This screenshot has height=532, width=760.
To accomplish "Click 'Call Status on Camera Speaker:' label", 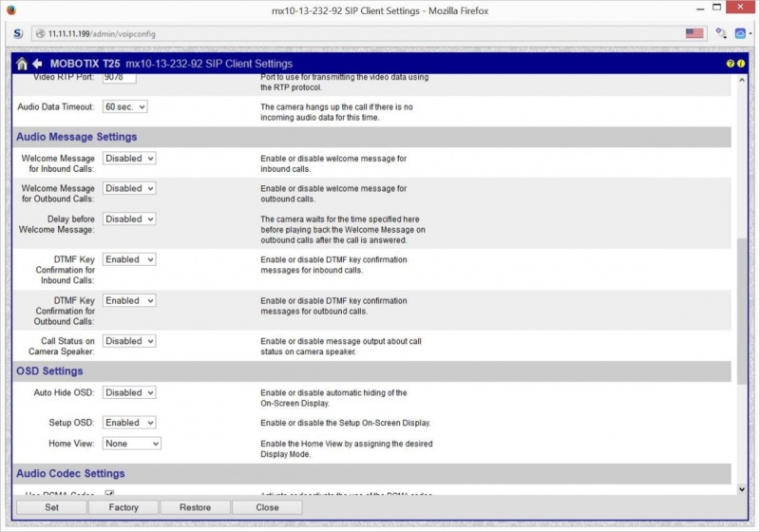I will click(62, 347).
